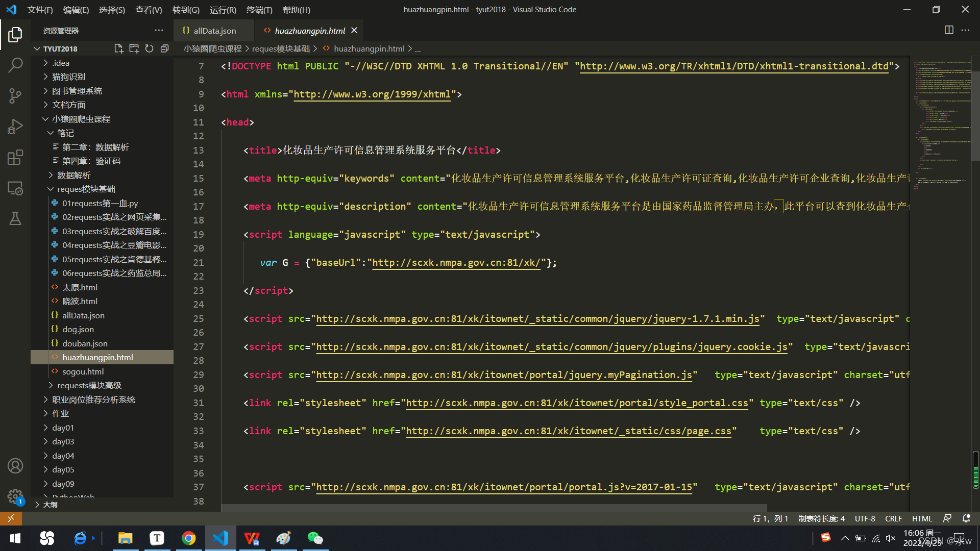Open the Extensions view

click(15, 157)
